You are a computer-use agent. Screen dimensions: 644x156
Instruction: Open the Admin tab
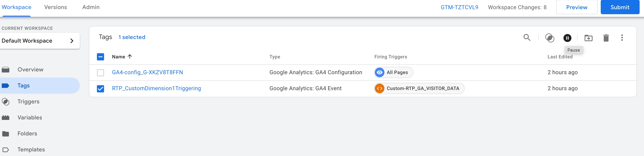(91, 7)
